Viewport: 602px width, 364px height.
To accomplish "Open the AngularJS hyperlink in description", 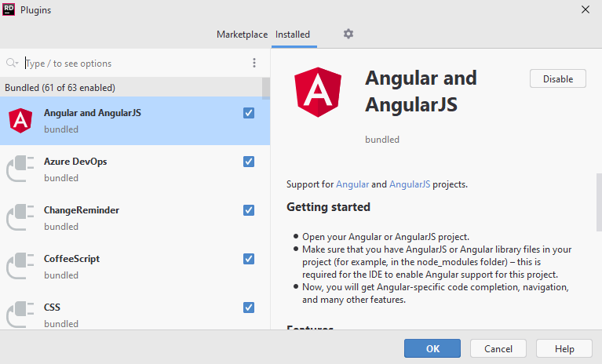I will click(x=409, y=184).
